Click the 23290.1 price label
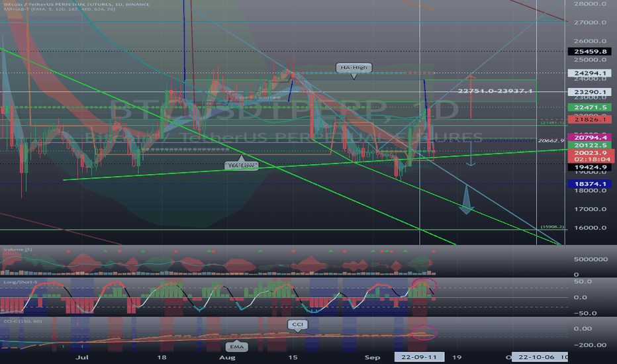This screenshot has height=364, width=617. click(x=589, y=92)
